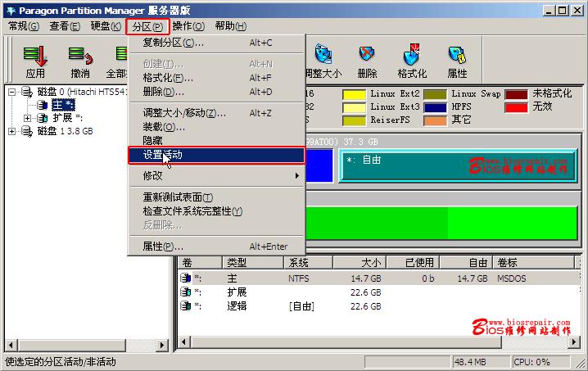Click the 22.6 GB 扩展 row icon in list

pyautogui.click(x=186, y=292)
